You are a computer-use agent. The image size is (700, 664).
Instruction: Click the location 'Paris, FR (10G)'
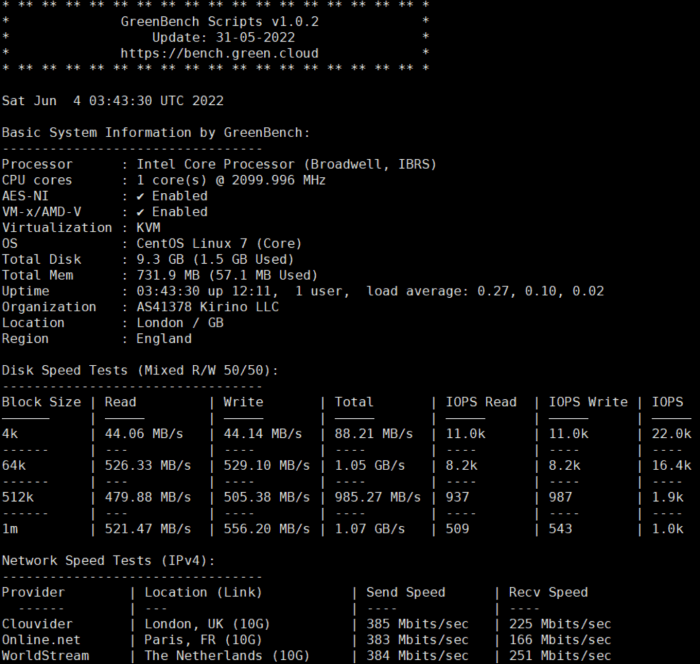[203, 640]
